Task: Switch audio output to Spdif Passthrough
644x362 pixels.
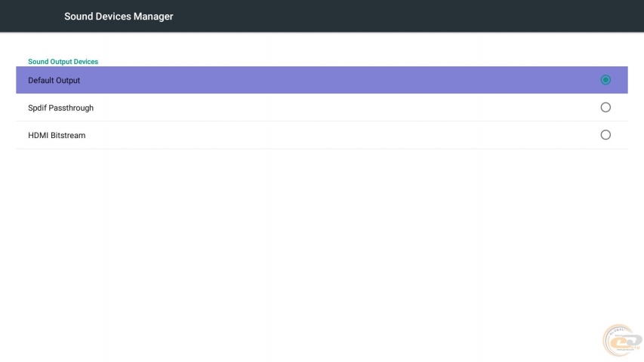Action: coord(605,108)
